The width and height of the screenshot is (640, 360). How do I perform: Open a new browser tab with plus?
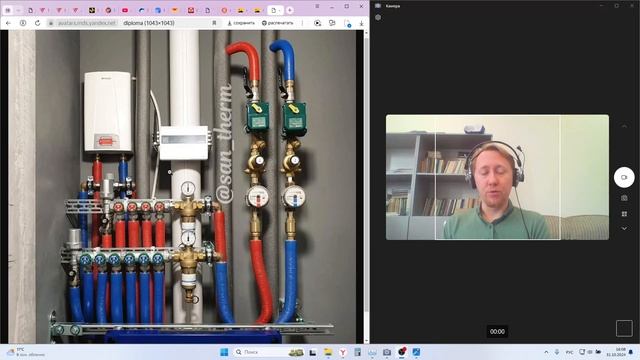tap(290, 10)
